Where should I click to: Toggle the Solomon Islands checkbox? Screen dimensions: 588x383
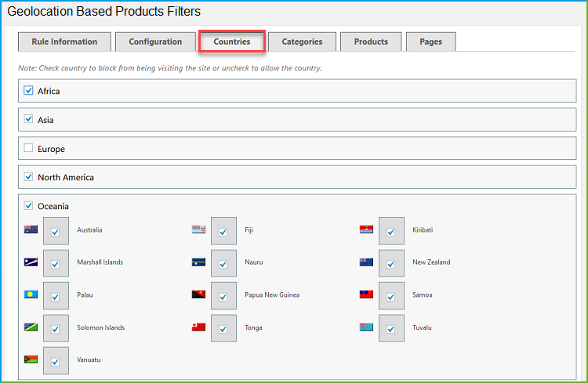point(56,328)
